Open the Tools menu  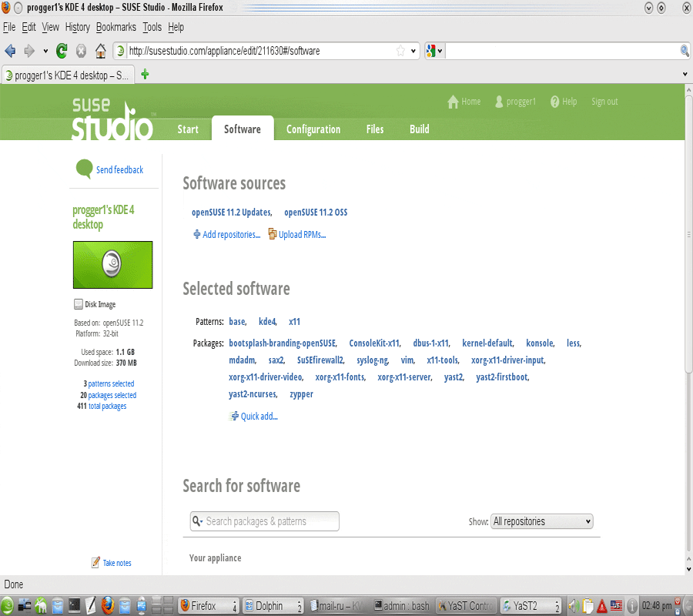152,28
